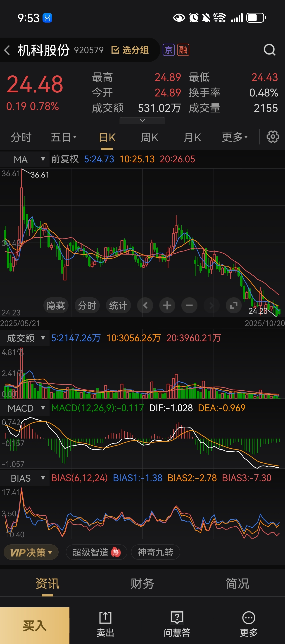The width and height of the screenshot is (285, 644).
Task: Tap the 换手率 0.48% value
Action: click(x=264, y=93)
